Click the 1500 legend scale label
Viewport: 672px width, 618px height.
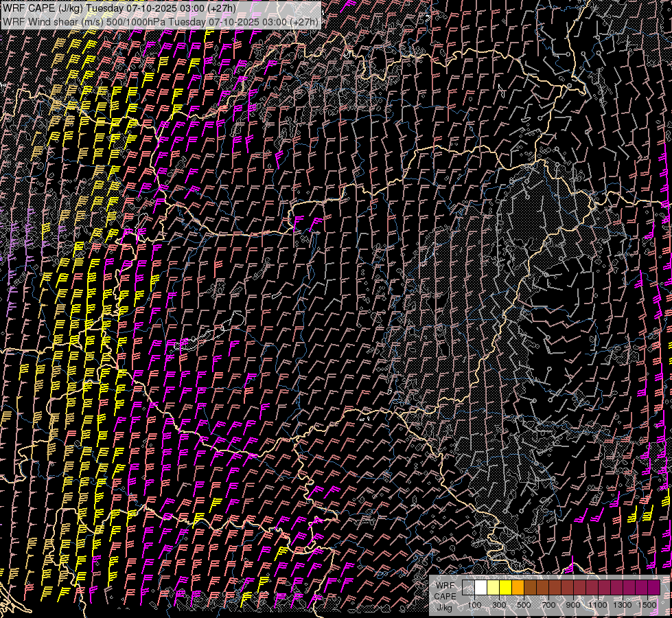[x=647, y=605]
